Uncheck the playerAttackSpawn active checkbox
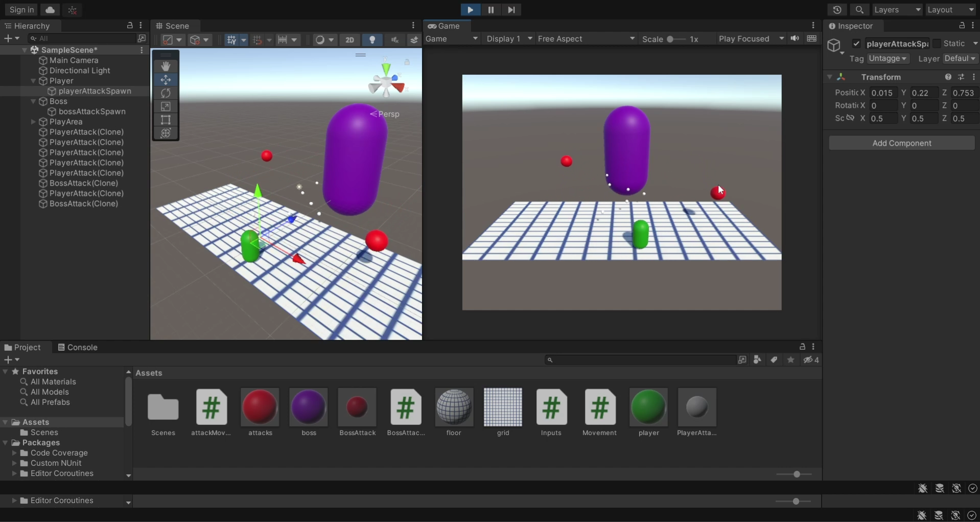Screen dimensions: 980x522 pyautogui.click(x=856, y=43)
